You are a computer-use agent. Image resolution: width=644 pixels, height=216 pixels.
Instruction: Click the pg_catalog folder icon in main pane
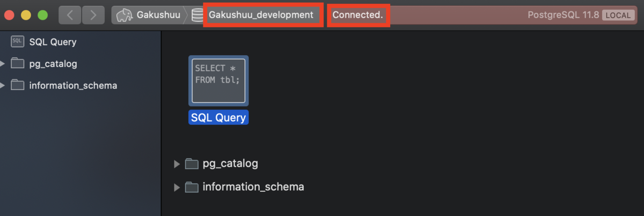point(192,163)
